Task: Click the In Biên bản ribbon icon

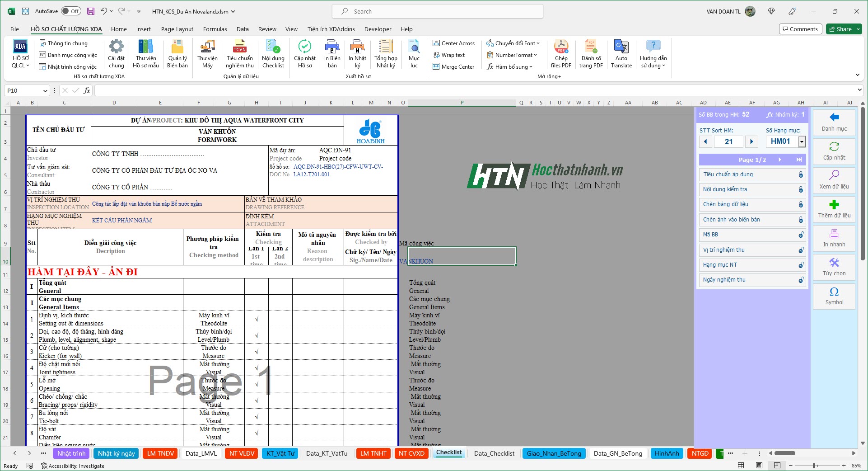Action: [x=332, y=53]
